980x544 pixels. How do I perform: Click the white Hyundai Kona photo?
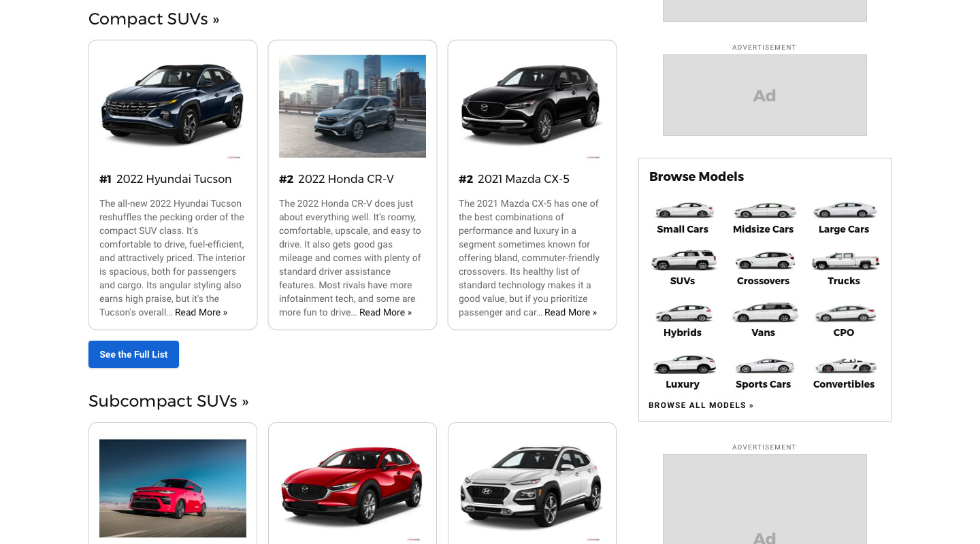pyautogui.click(x=532, y=488)
